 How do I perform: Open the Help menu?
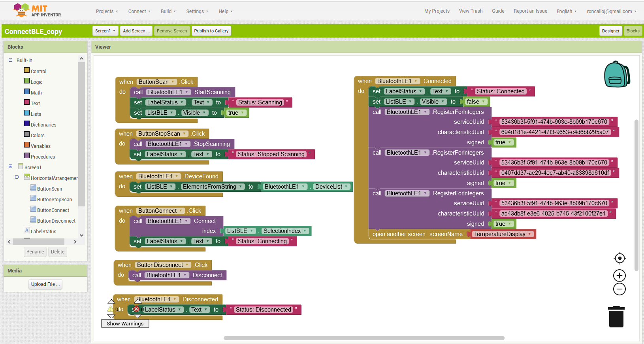[x=226, y=11]
